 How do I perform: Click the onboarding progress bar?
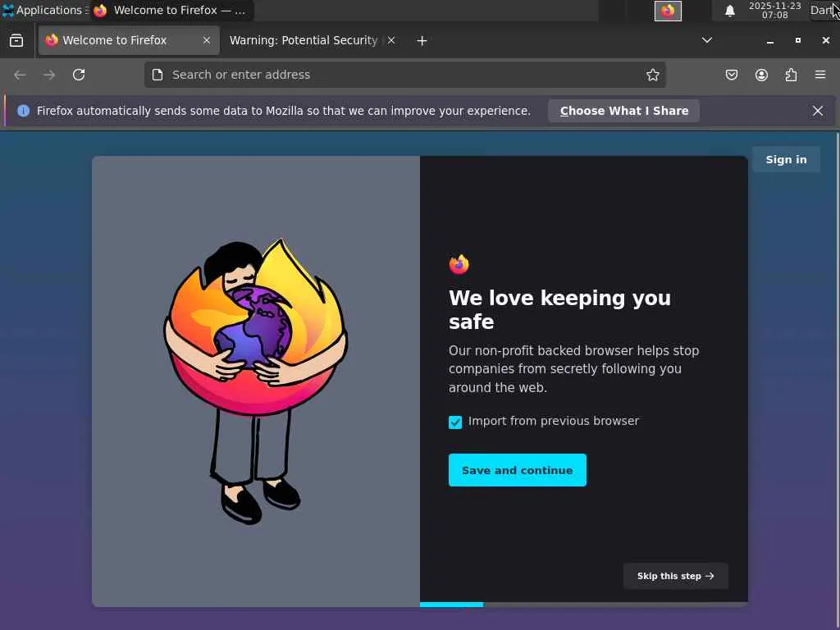[x=583, y=605]
